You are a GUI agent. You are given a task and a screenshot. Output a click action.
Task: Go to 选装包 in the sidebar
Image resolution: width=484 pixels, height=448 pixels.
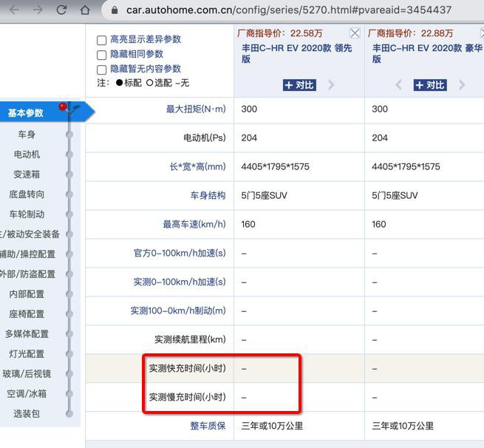tap(27, 414)
